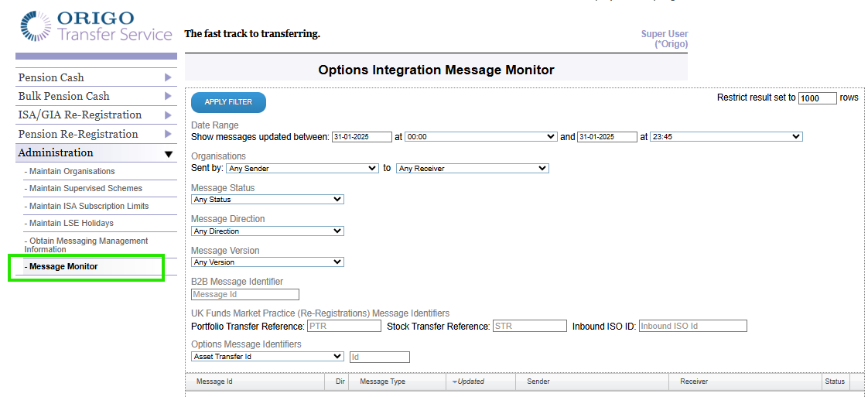Click the Inbound ISO Id field
The image size is (868, 397).
pos(693,326)
